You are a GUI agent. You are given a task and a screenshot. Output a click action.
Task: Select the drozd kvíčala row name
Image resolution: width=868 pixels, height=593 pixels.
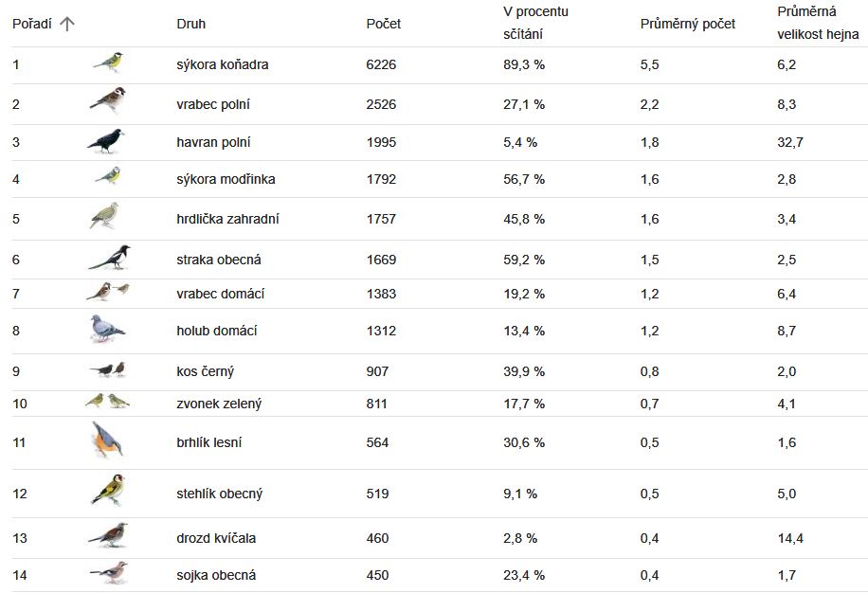pos(216,538)
